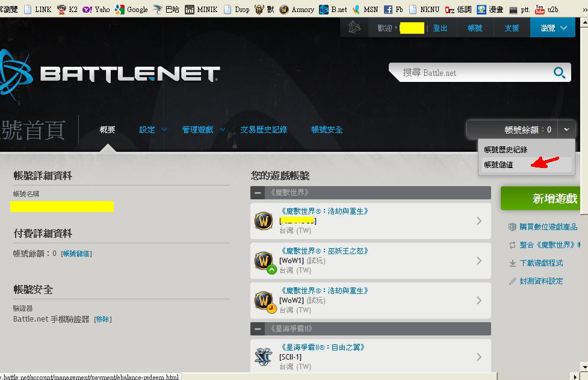Click 登出 to log out
Image resolution: width=588 pixels, height=380 pixels.
click(440, 28)
